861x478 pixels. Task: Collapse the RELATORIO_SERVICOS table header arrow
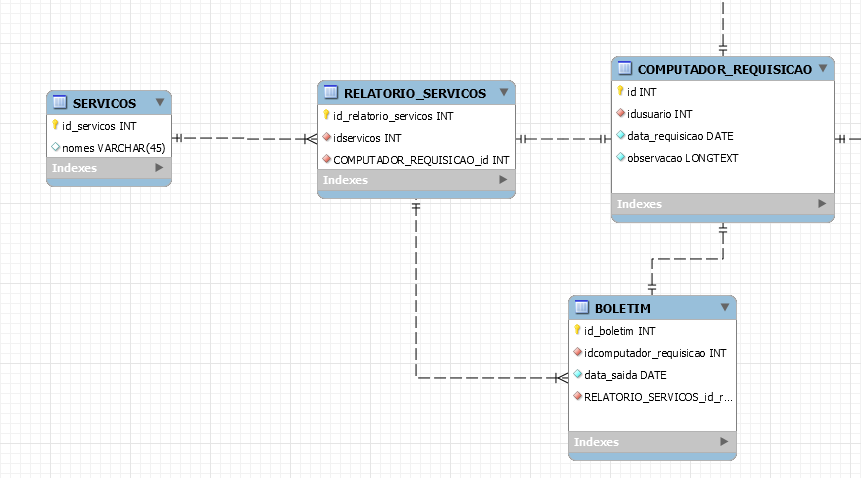point(504,92)
